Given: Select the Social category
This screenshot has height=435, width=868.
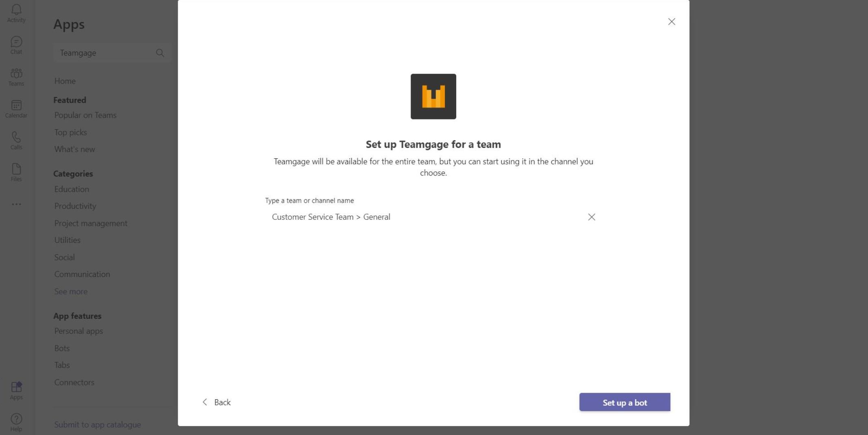Looking at the screenshot, I should pos(65,257).
